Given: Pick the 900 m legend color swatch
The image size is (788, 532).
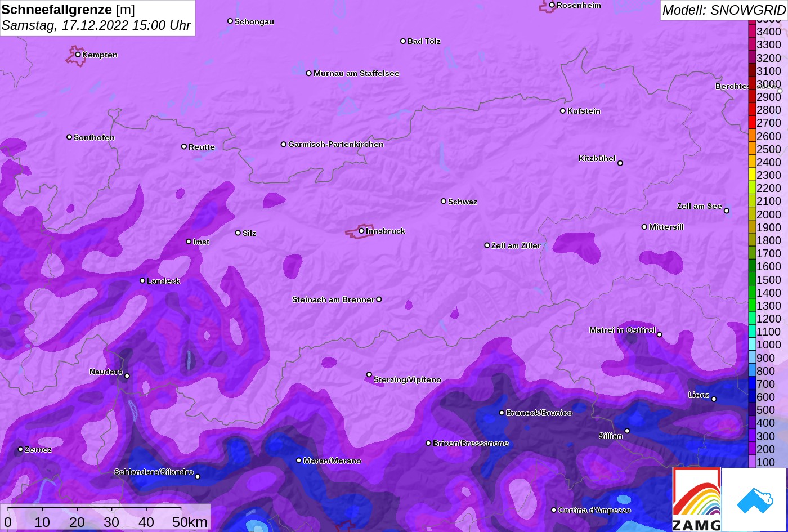Looking at the screenshot, I should [752, 357].
